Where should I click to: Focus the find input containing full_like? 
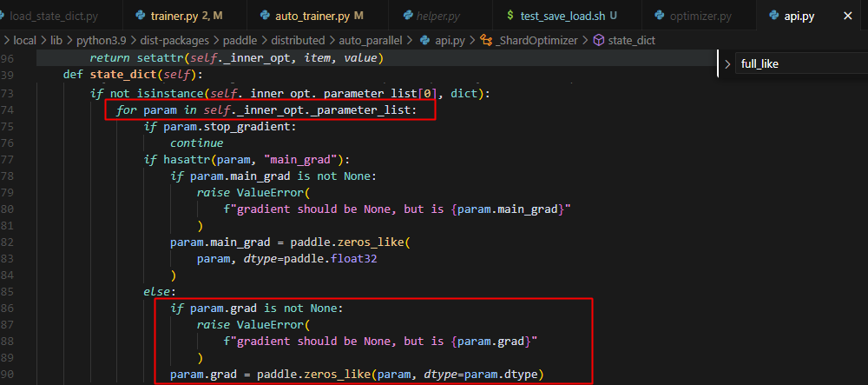[x=799, y=63]
